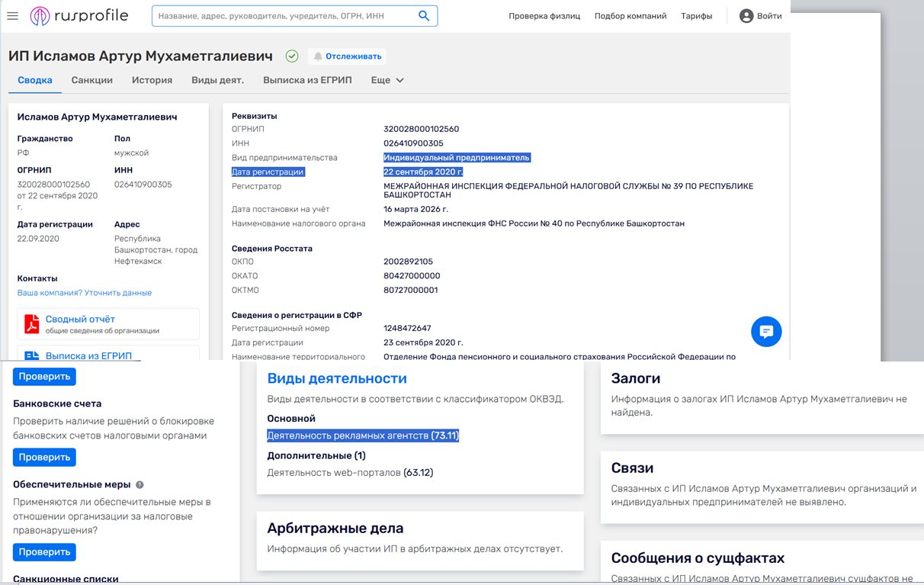Click the Дополнительные (1) label

(x=316, y=455)
